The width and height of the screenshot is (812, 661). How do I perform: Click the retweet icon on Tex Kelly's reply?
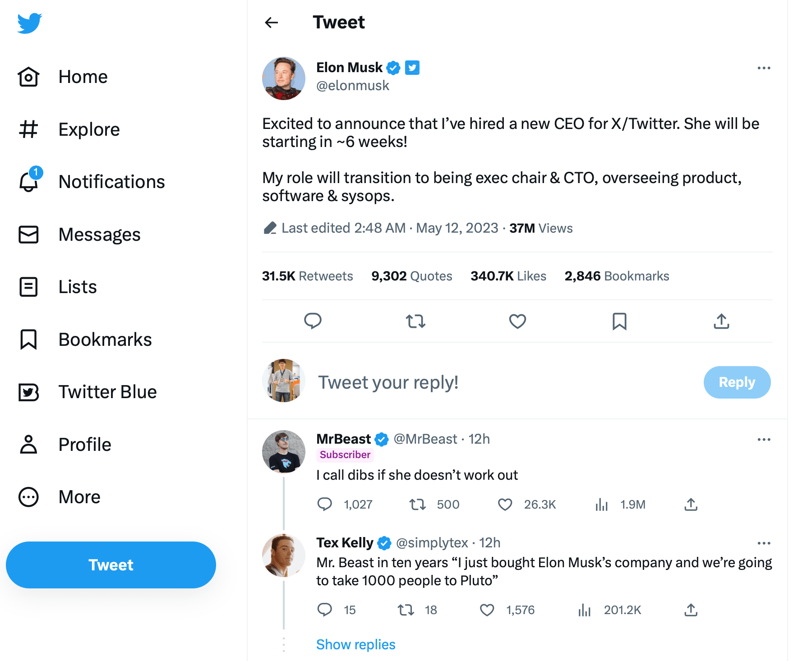click(406, 610)
